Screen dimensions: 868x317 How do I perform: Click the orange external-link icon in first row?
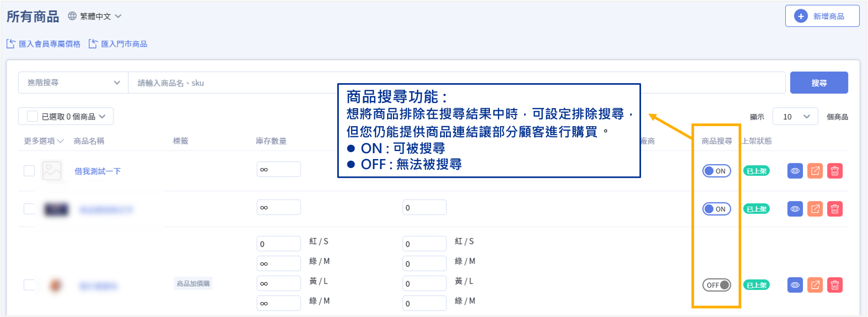(x=815, y=171)
